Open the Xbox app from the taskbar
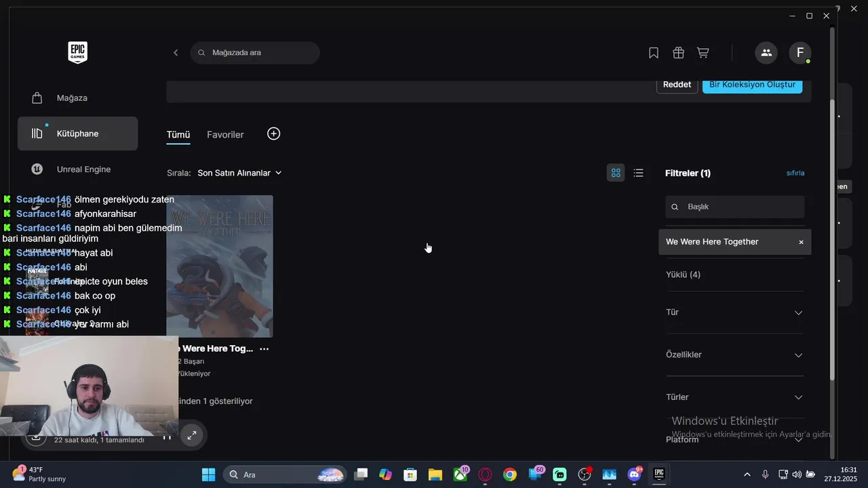This screenshot has width=868, height=488. point(460,474)
